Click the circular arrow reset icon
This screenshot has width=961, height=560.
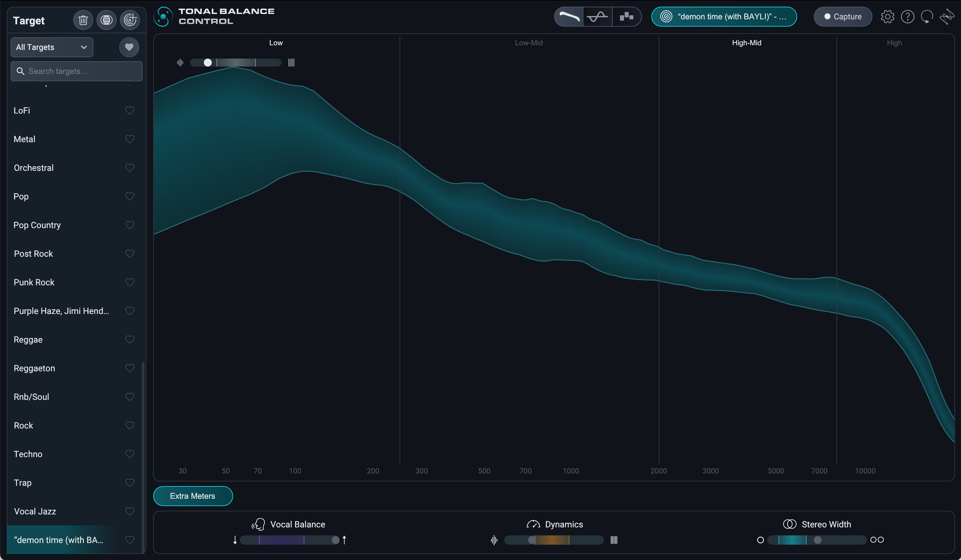(x=927, y=17)
